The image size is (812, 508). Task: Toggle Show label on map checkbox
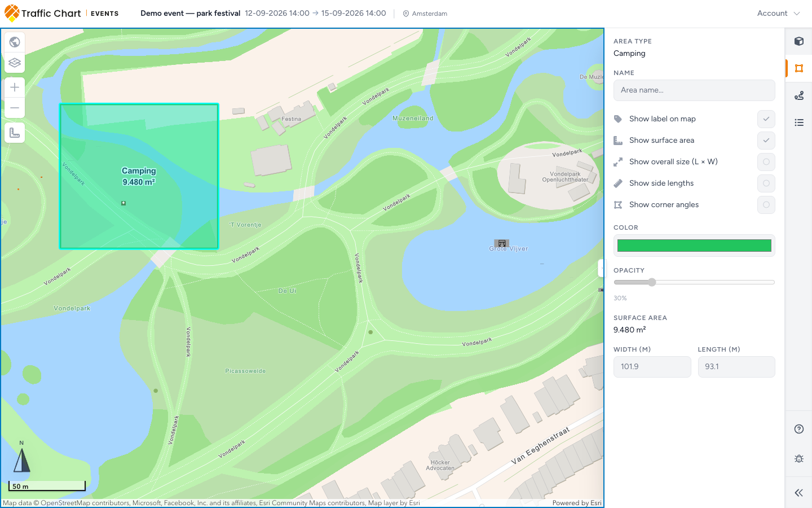(766, 119)
